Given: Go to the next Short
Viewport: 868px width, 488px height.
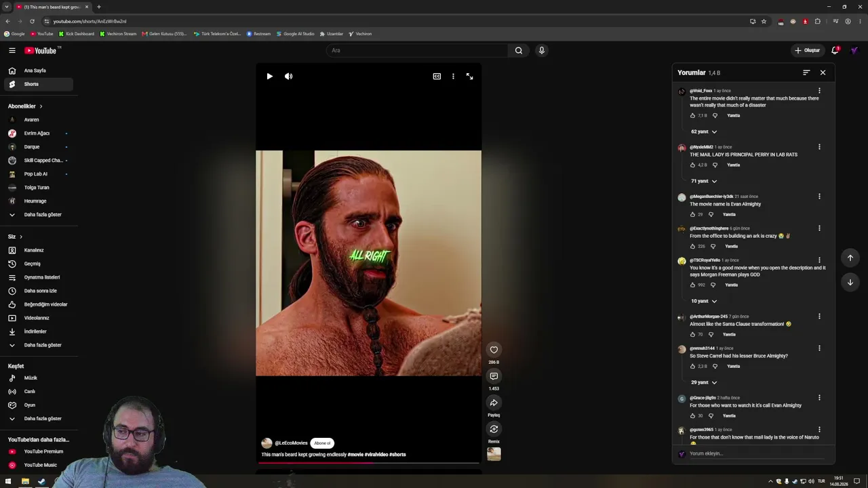Looking at the screenshot, I should pos(850,282).
